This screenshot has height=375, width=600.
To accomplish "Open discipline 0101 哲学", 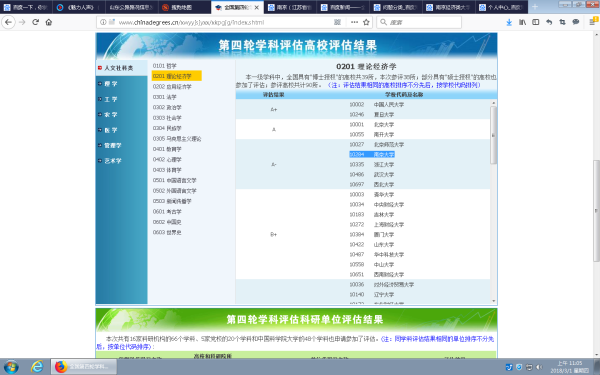I will pyautogui.click(x=165, y=66).
